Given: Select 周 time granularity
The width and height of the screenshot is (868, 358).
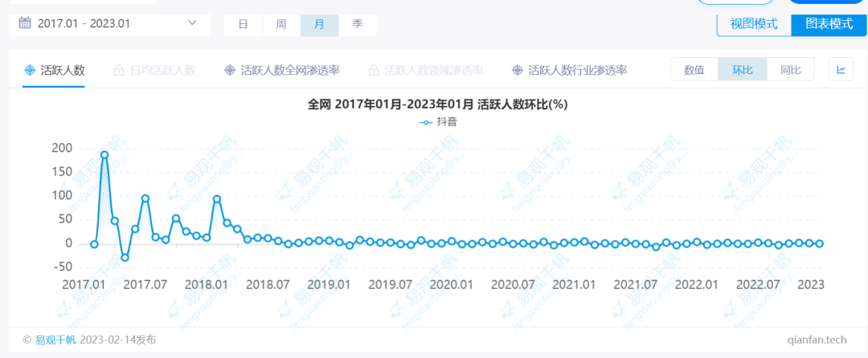Looking at the screenshot, I should click(281, 24).
